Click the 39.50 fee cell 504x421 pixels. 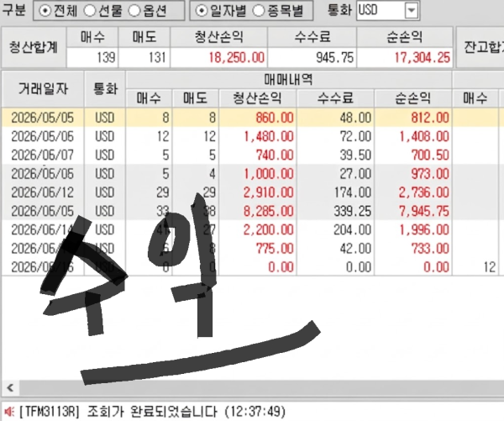tap(335, 155)
